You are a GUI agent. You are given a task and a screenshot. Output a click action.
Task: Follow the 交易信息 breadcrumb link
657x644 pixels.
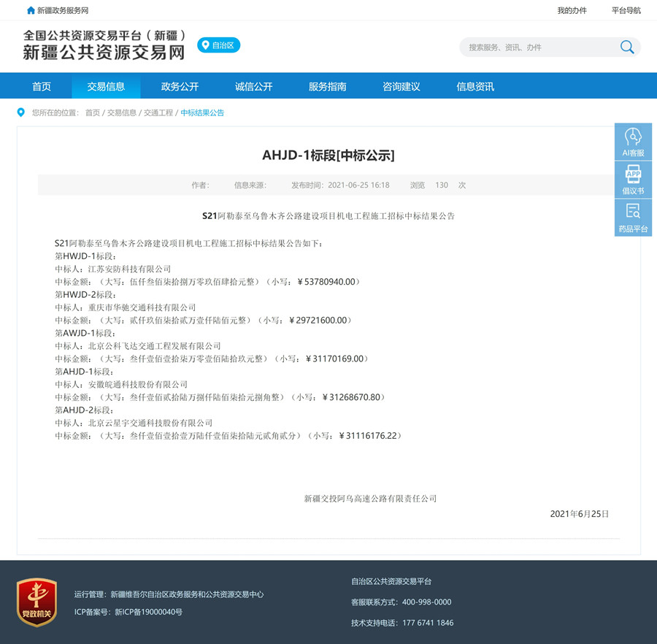click(121, 112)
